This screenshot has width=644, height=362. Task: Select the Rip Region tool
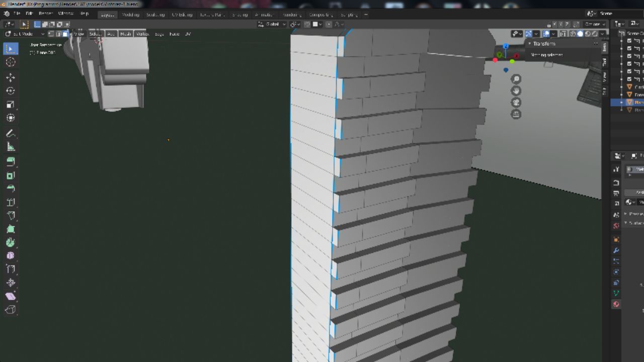pos(11,310)
